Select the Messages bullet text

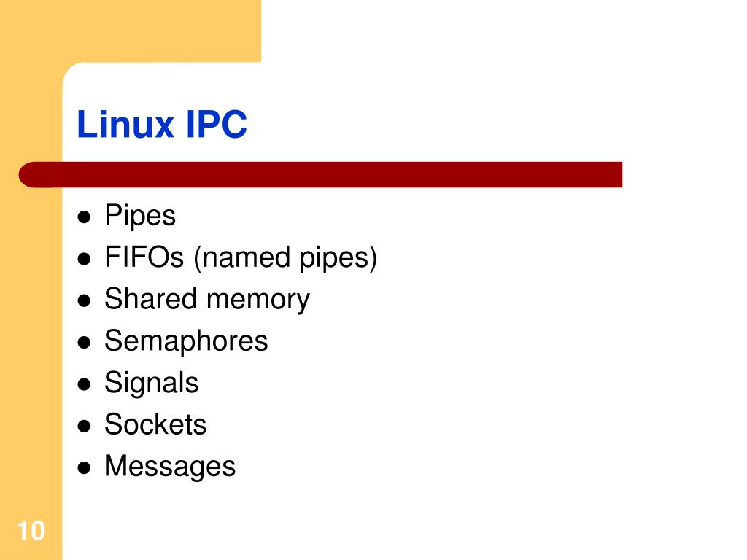[x=169, y=467]
